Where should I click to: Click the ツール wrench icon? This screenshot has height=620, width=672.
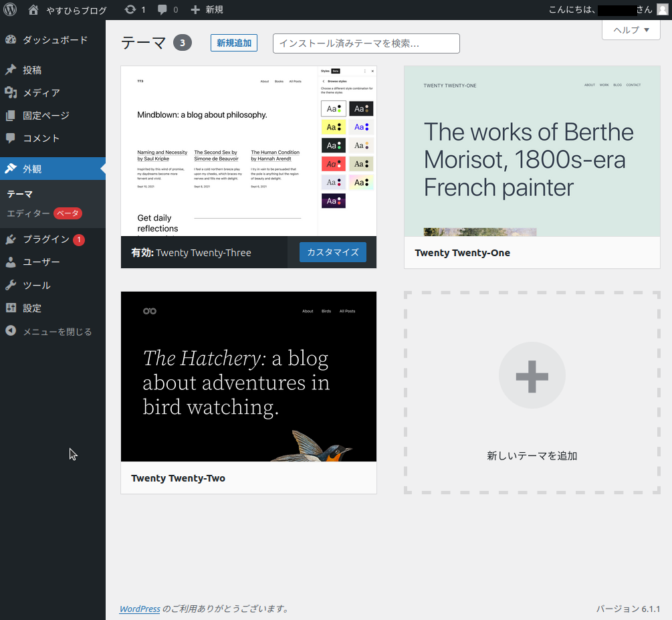(11, 285)
